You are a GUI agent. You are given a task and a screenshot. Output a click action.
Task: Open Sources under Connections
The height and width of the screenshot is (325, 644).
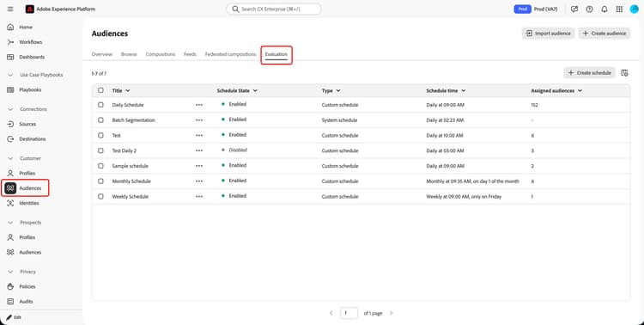click(27, 124)
